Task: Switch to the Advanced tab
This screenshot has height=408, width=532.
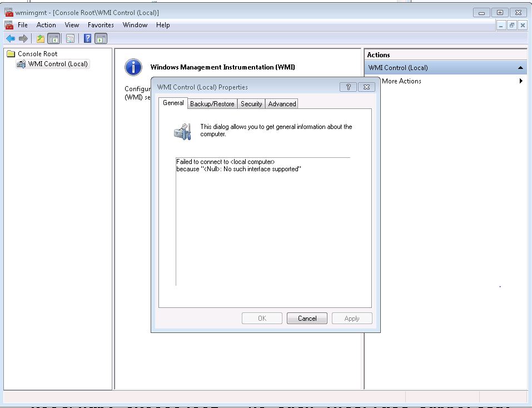Action: [282, 104]
